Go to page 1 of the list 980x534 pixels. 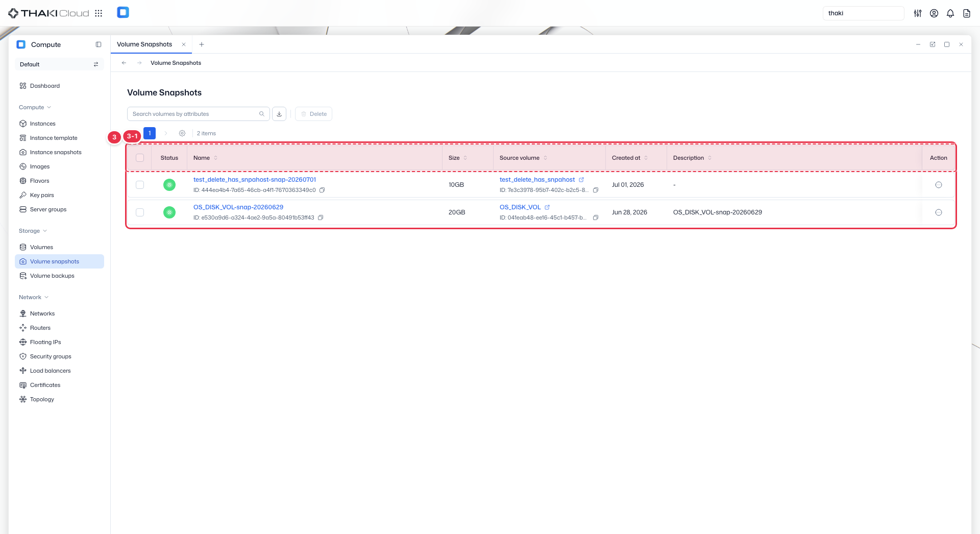[x=150, y=133]
